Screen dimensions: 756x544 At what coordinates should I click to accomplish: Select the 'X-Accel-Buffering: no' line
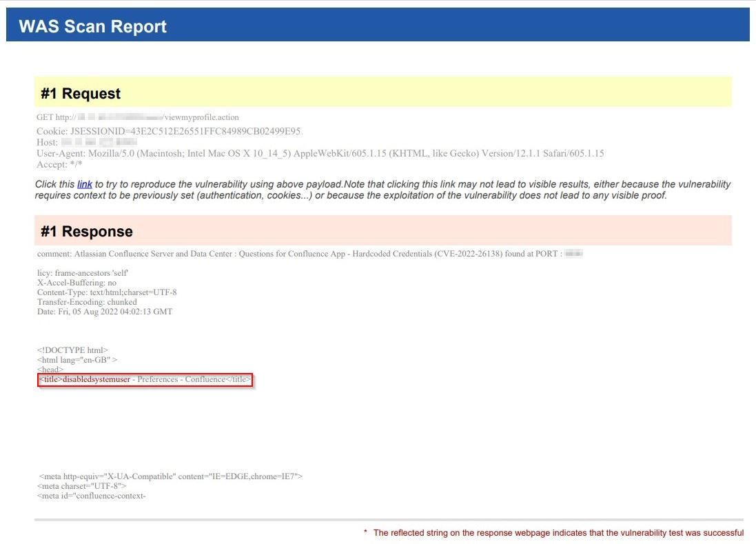tap(76, 283)
